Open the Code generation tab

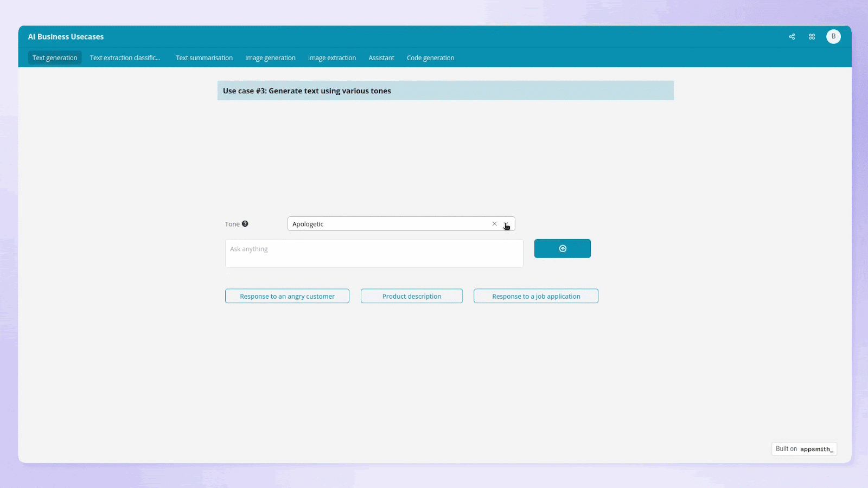tap(430, 58)
